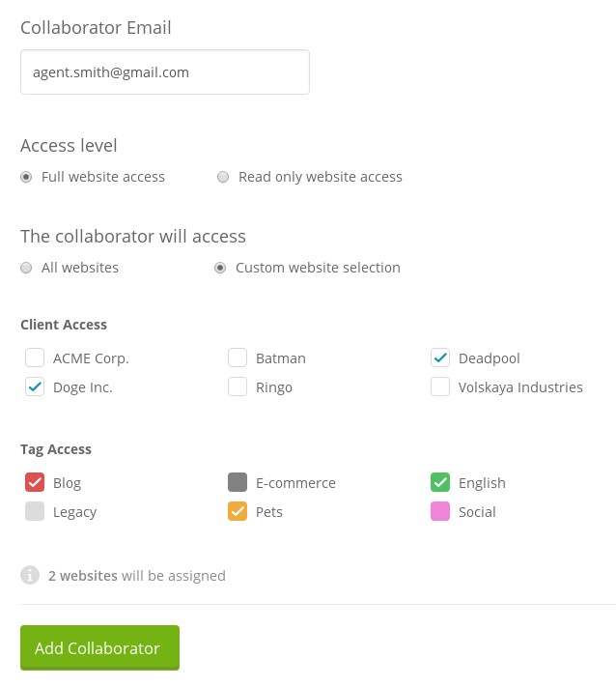Viewport: 616px width, 687px height.
Task: Toggle the red Blog tag checkbox
Action: coord(35,483)
